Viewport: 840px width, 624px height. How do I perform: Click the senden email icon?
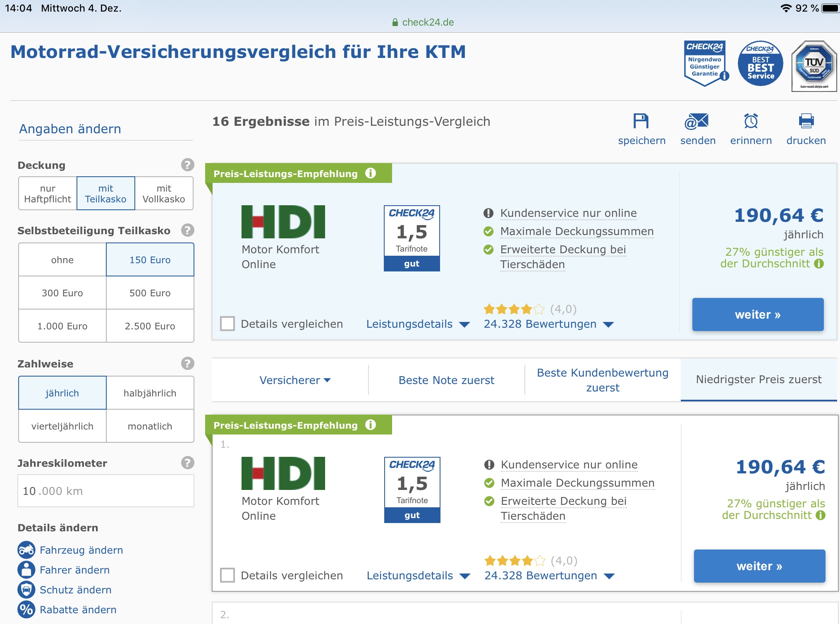(697, 121)
